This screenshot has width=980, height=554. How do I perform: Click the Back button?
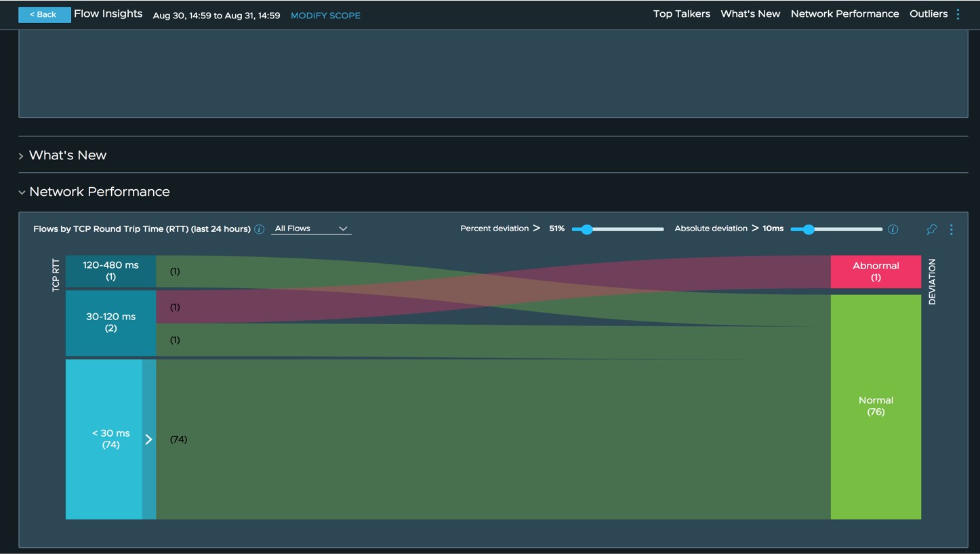[44, 14]
